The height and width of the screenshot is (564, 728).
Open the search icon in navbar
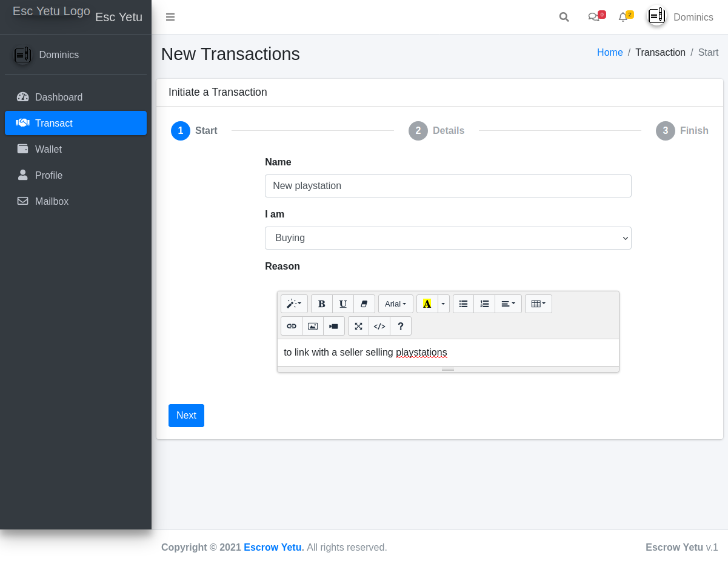(x=564, y=17)
